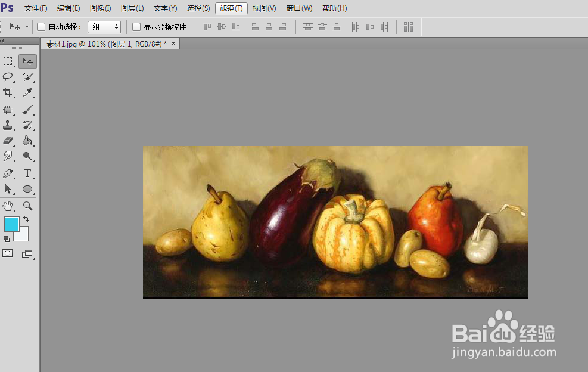Select the Spot Healing Brush tool
The image size is (588, 372).
coord(8,110)
